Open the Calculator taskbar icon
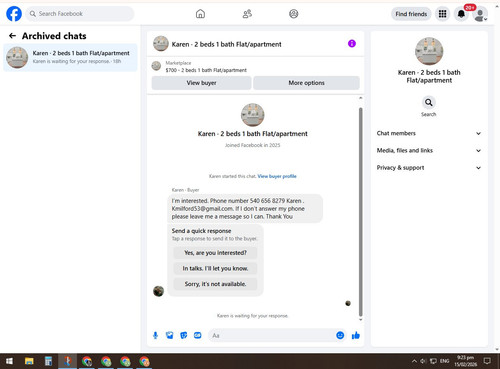 point(48,361)
